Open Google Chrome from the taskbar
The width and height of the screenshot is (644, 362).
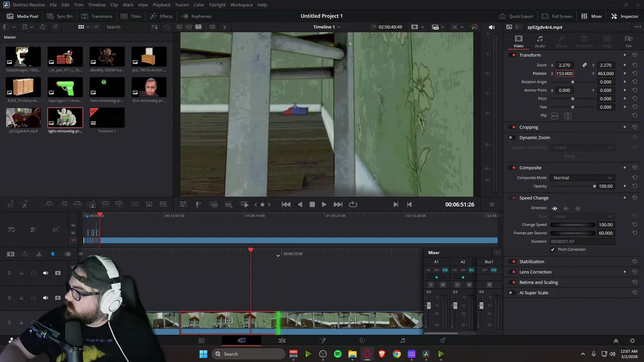click(397, 354)
